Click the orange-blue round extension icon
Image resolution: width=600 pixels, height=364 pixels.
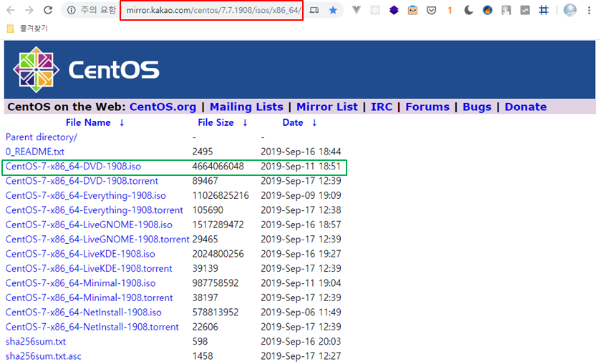tap(488, 10)
